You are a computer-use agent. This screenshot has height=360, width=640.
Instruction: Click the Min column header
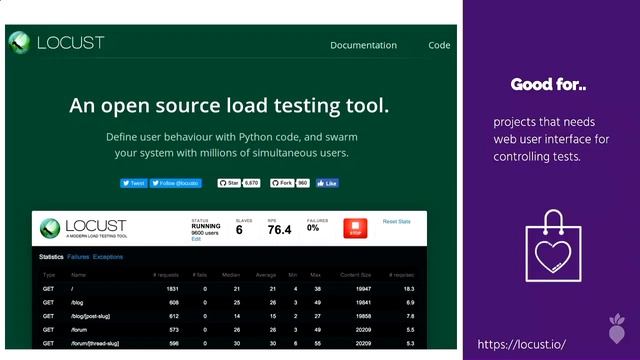coord(293,275)
